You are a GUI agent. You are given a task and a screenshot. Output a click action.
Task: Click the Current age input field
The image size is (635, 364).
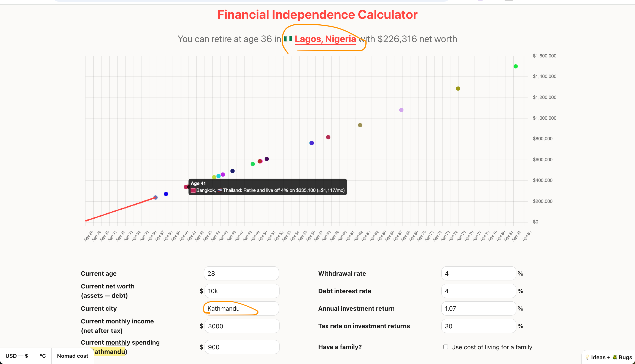tap(241, 274)
